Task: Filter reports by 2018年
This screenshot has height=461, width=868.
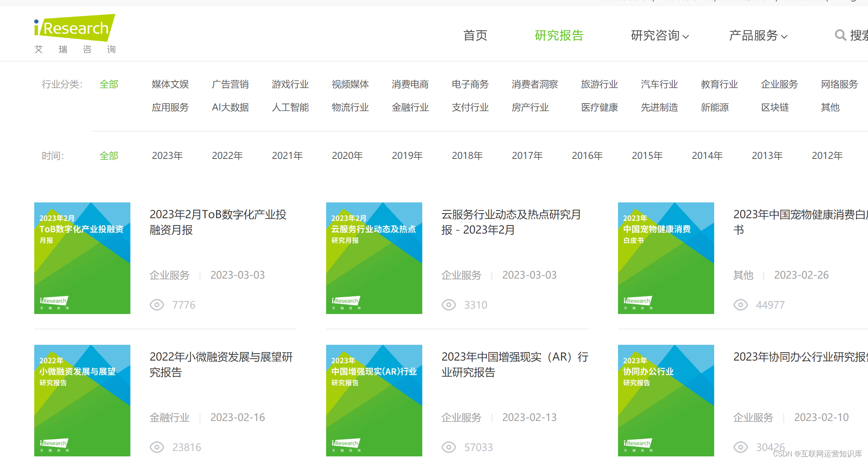Action: [x=467, y=156]
